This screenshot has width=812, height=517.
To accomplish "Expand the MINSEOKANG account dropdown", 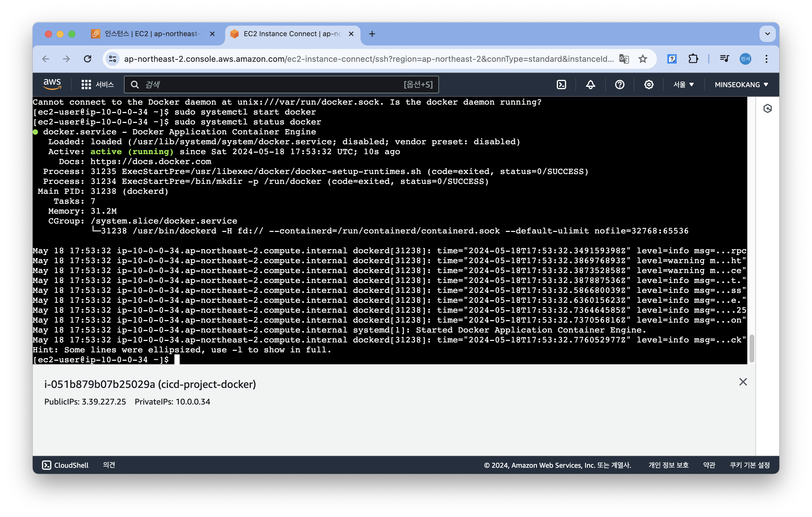I will coord(741,85).
